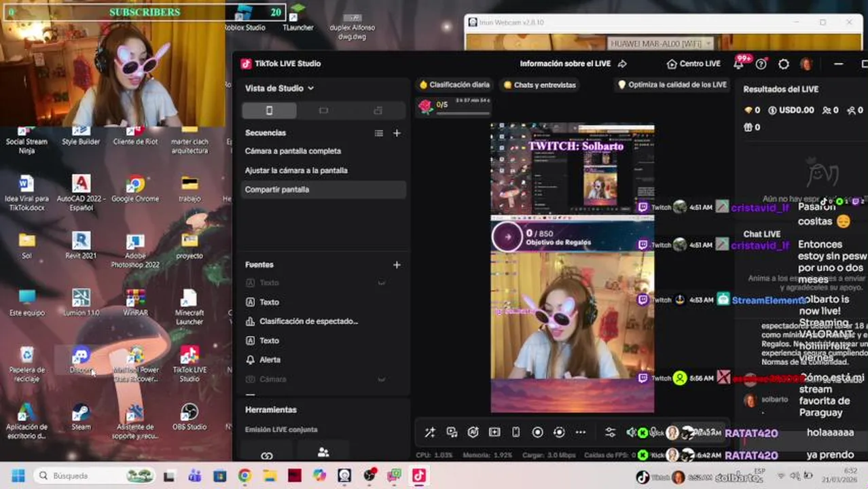Open the clip replay circular icon

[x=559, y=432]
